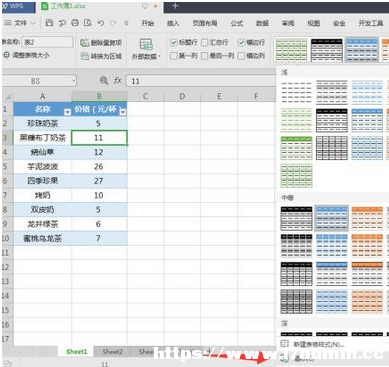Uncheck the 标题行 header row checkbox

(x=174, y=42)
